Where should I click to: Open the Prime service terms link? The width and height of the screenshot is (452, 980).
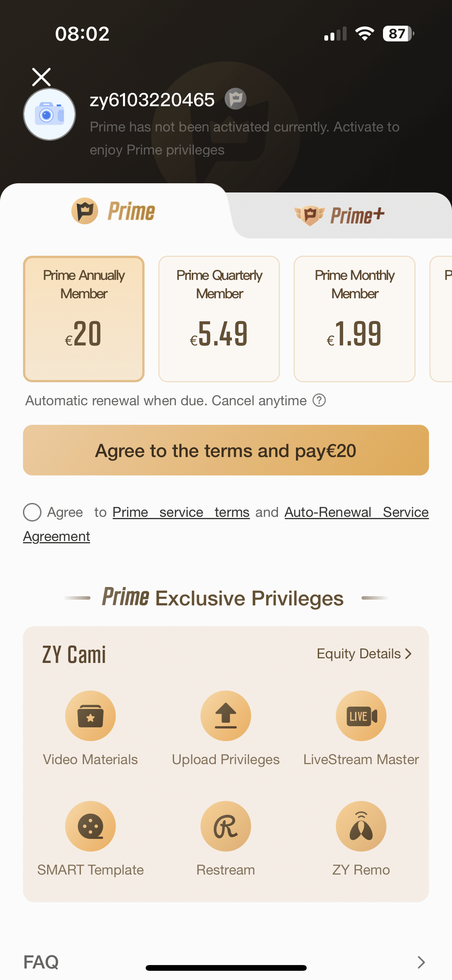(x=181, y=512)
